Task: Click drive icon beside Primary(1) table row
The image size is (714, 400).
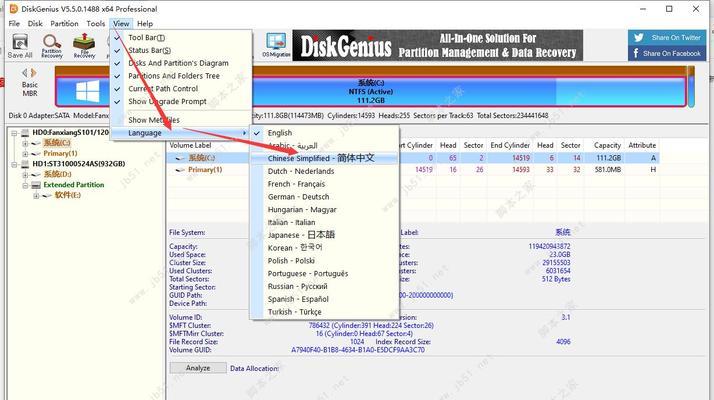Action: tap(181, 169)
